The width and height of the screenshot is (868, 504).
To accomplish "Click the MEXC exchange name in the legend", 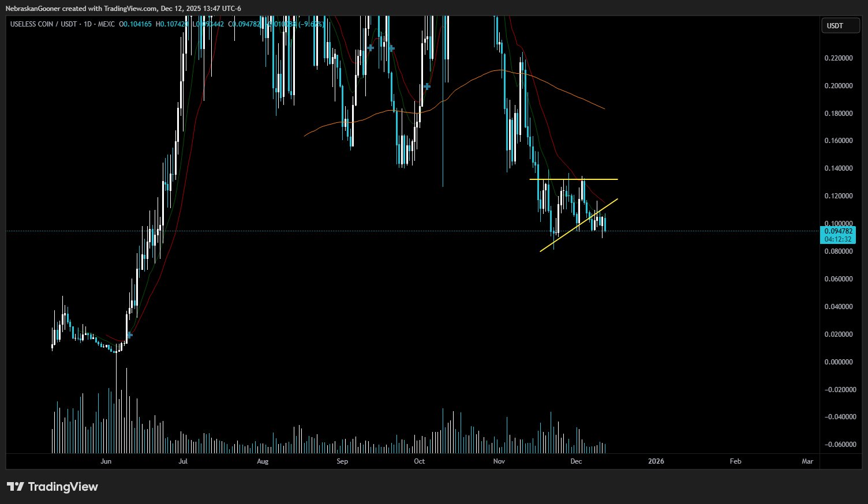I will tap(106, 24).
